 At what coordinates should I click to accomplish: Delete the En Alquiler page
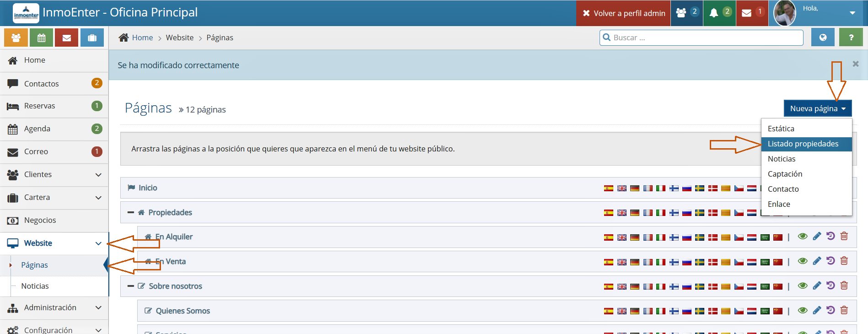[x=844, y=236]
